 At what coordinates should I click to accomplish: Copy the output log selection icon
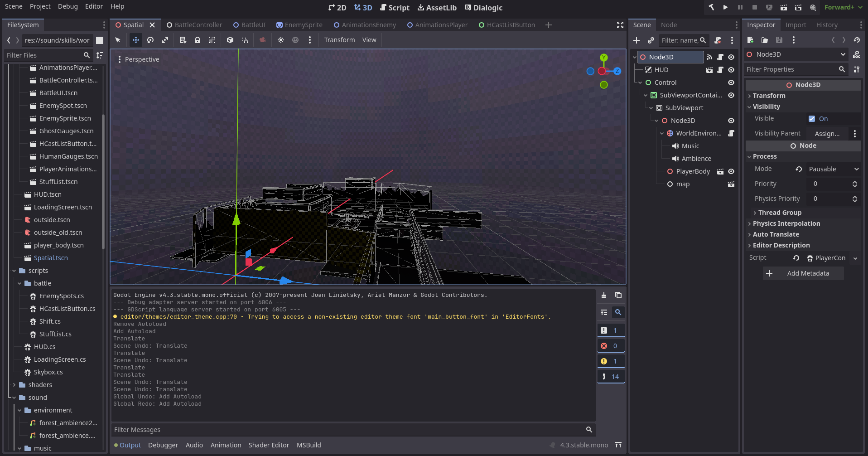pyautogui.click(x=618, y=295)
